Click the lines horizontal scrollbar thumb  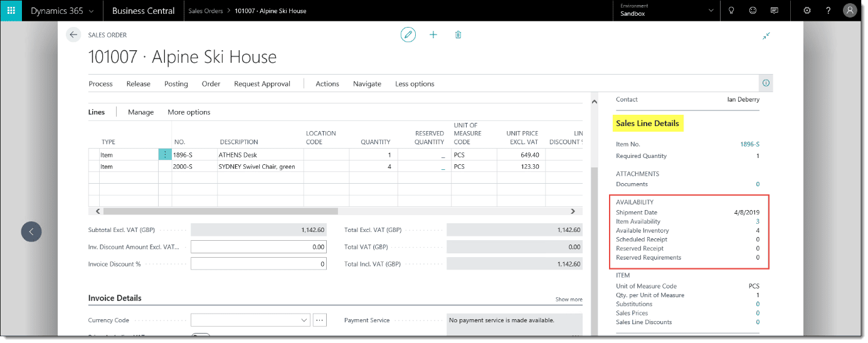click(220, 211)
